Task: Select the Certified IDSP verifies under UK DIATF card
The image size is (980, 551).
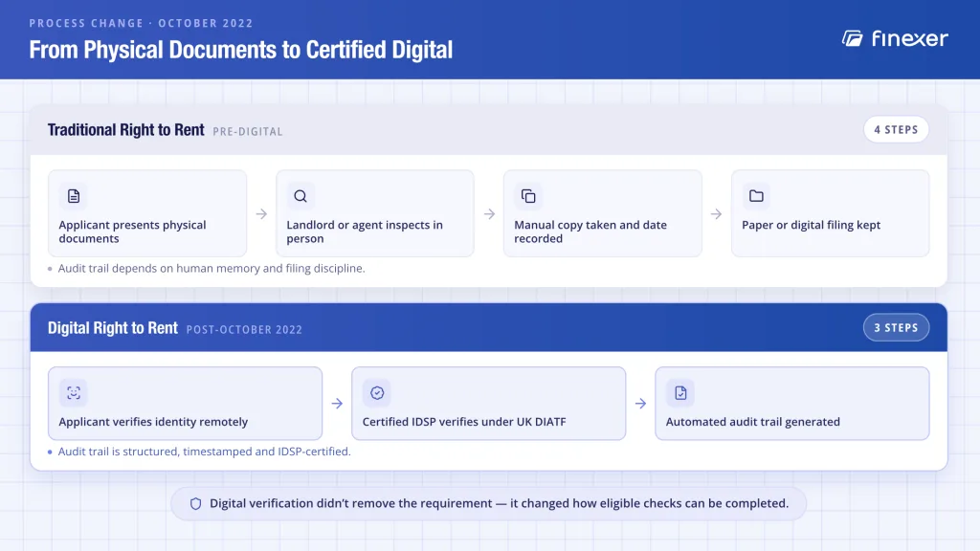Action: (489, 404)
